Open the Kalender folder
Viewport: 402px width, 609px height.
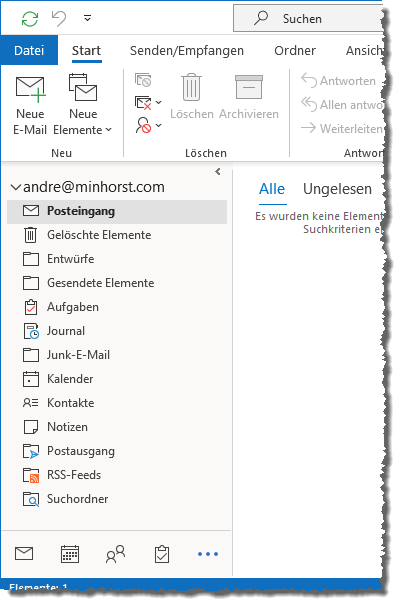[x=117, y=379]
